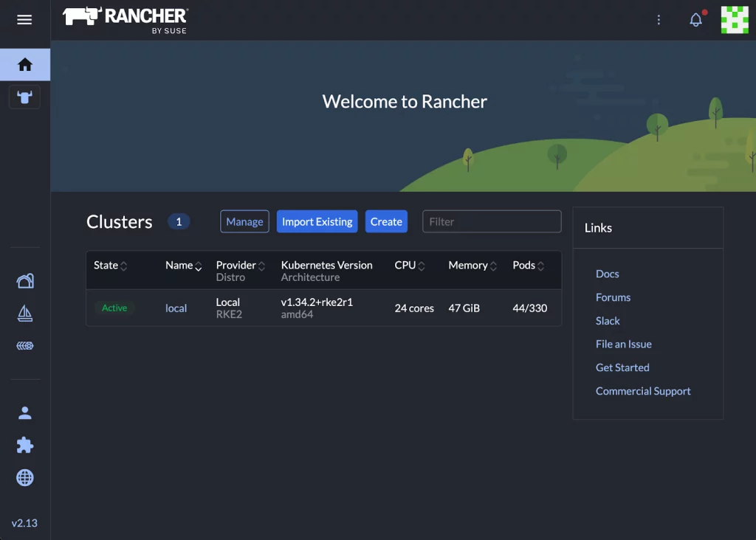Screen dimensions: 756x540
Task: Open the Home page icon in sidebar
Action: pyautogui.click(x=24, y=64)
